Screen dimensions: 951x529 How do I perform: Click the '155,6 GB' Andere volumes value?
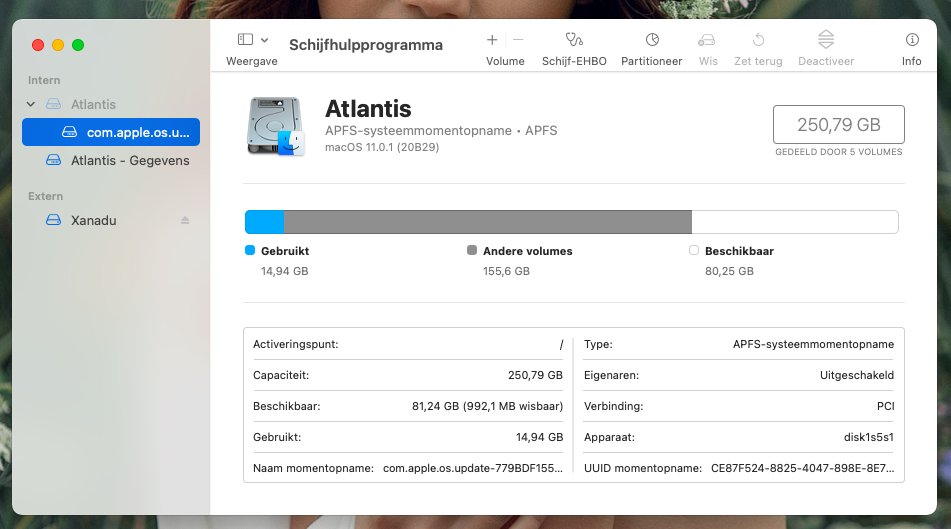(506, 271)
